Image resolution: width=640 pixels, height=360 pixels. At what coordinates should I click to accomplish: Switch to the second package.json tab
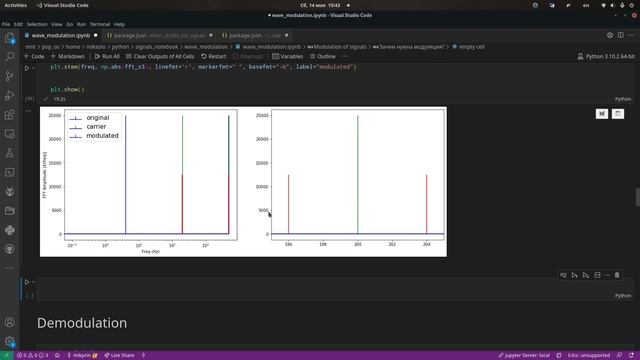coord(254,36)
